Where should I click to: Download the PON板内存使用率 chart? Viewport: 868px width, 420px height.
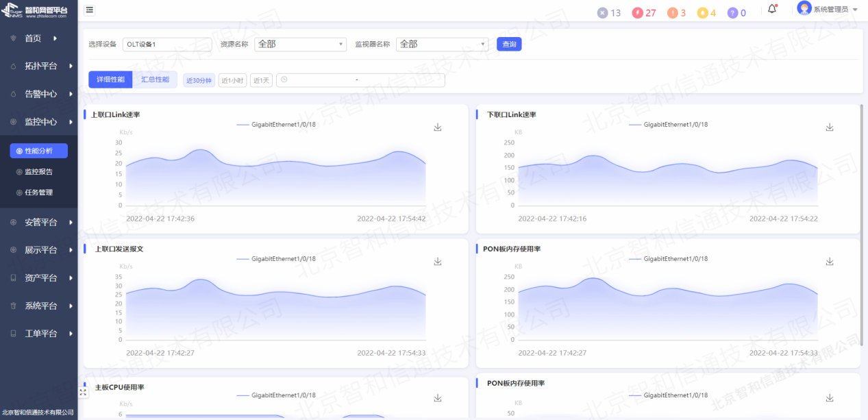click(x=830, y=262)
